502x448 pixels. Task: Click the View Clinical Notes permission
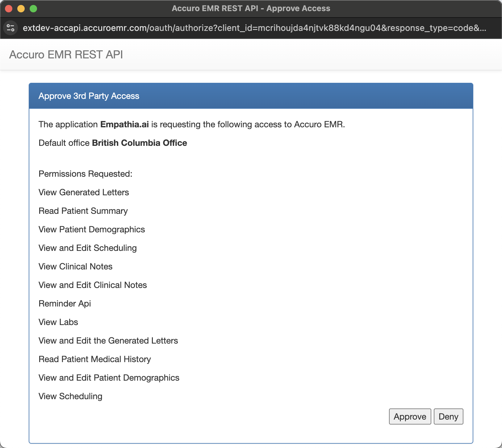tap(76, 266)
